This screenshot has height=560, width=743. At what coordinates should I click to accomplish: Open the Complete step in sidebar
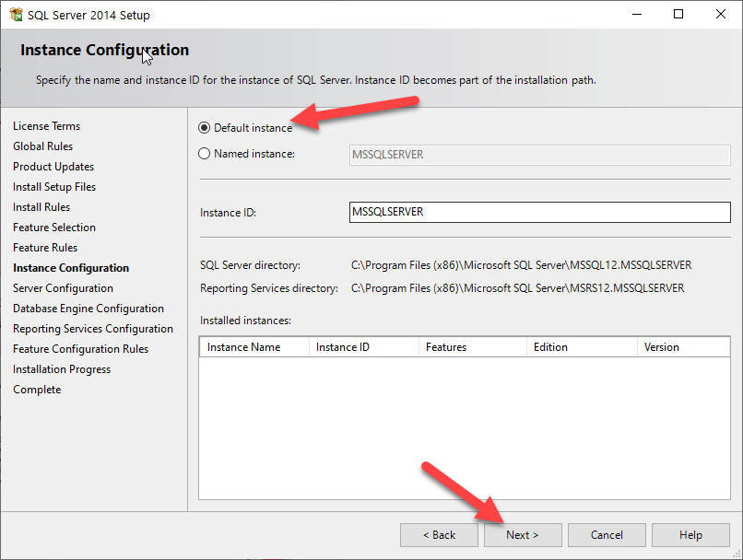point(37,390)
